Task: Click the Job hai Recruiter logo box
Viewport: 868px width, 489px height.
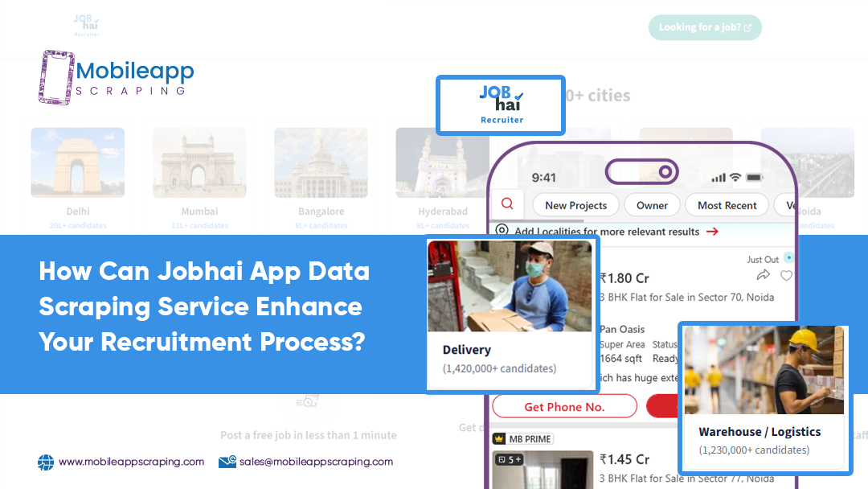Action: point(501,105)
